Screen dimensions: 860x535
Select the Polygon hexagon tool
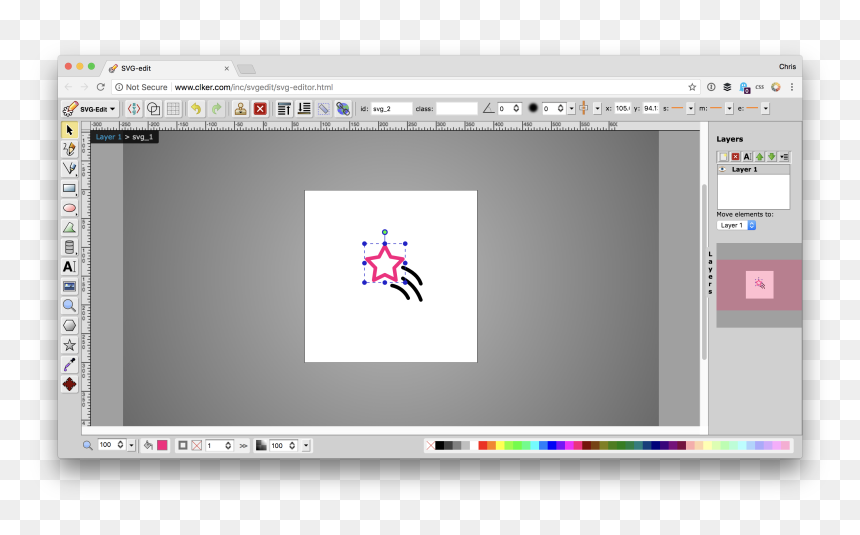(69, 325)
